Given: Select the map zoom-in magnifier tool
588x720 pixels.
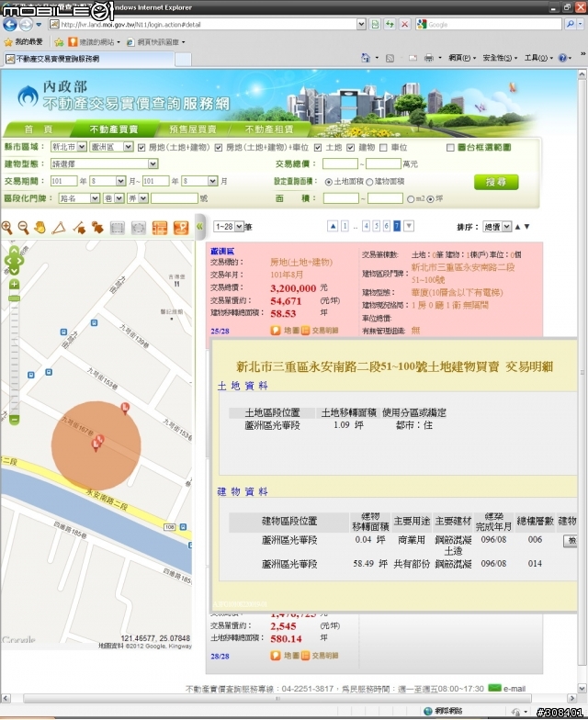Looking at the screenshot, I should coord(7,228).
